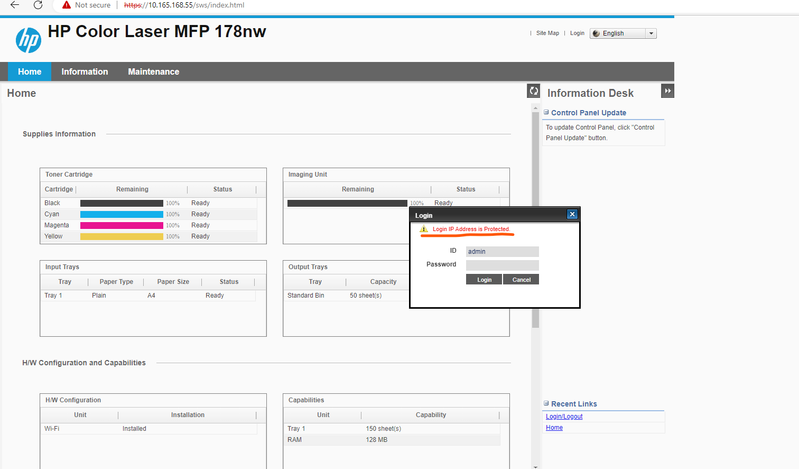Click the globe icon in the language selector
The height and width of the screenshot is (469, 799).
pos(596,33)
